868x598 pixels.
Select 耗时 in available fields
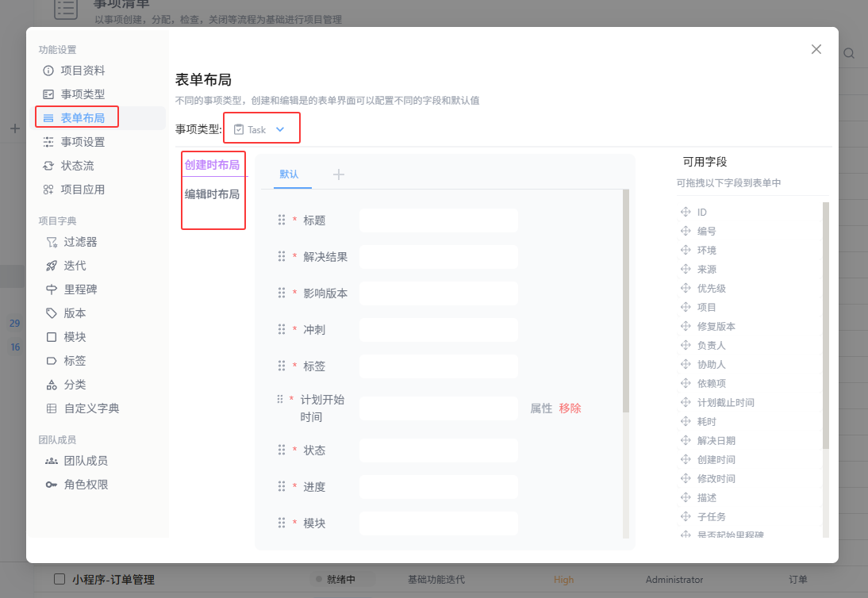point(706,421)
